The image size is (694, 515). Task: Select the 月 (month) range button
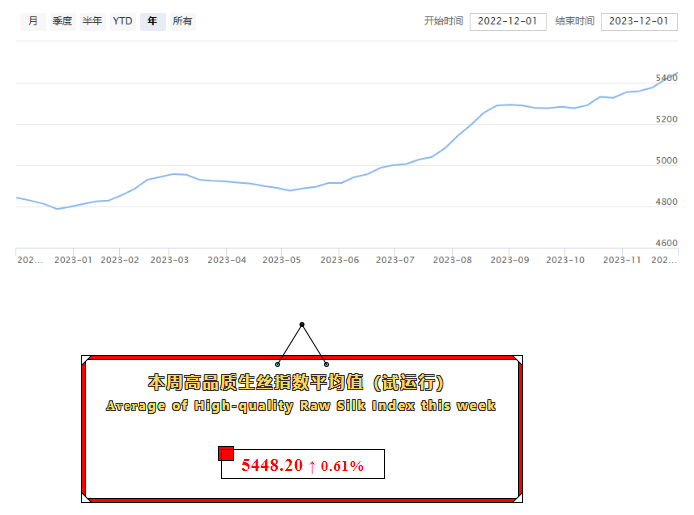pos(33,21)
